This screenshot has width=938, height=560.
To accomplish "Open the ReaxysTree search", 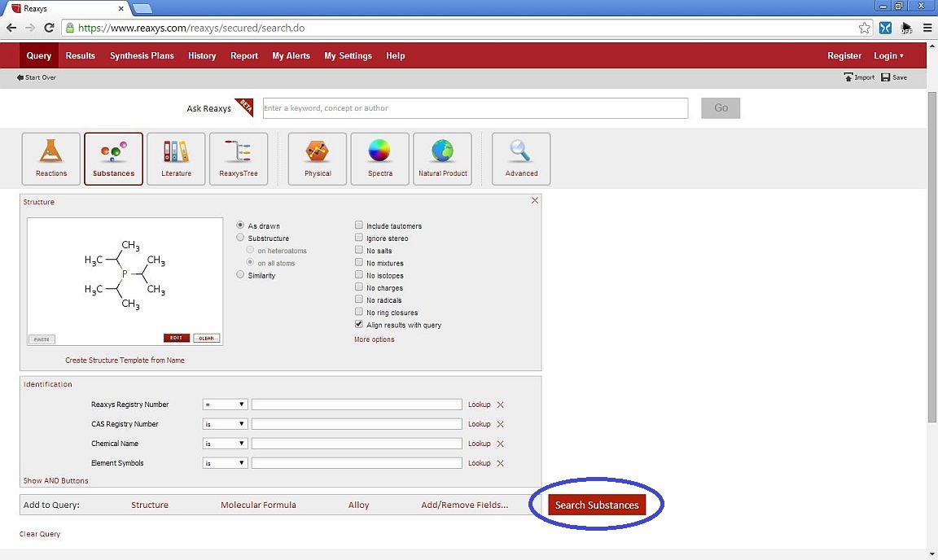I will 238,159.
